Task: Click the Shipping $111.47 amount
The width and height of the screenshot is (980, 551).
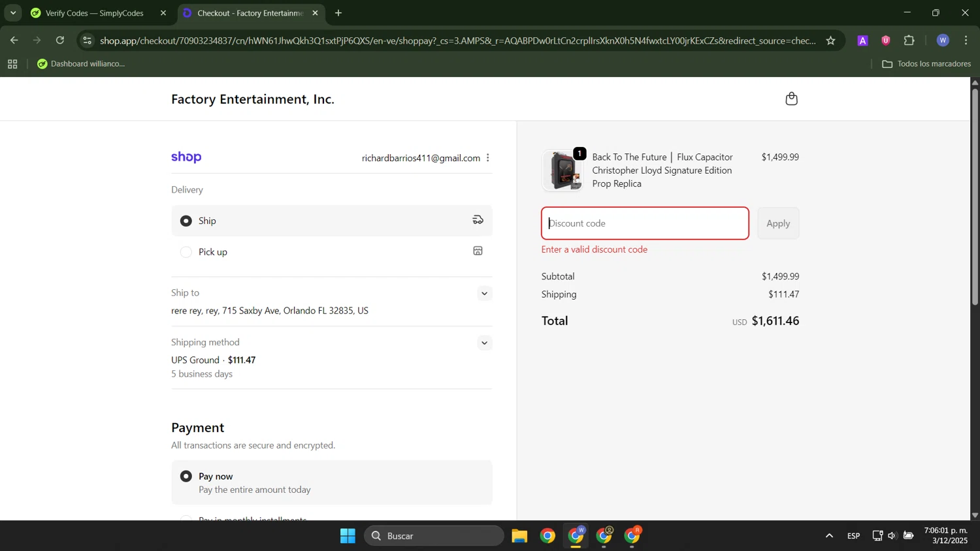Action: 784,294
